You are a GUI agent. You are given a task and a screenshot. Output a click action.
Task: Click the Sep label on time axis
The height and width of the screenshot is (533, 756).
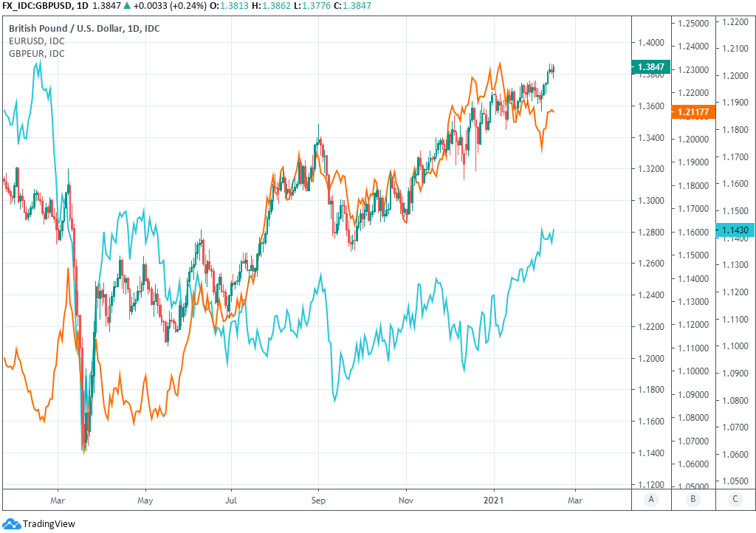point(319,500)
